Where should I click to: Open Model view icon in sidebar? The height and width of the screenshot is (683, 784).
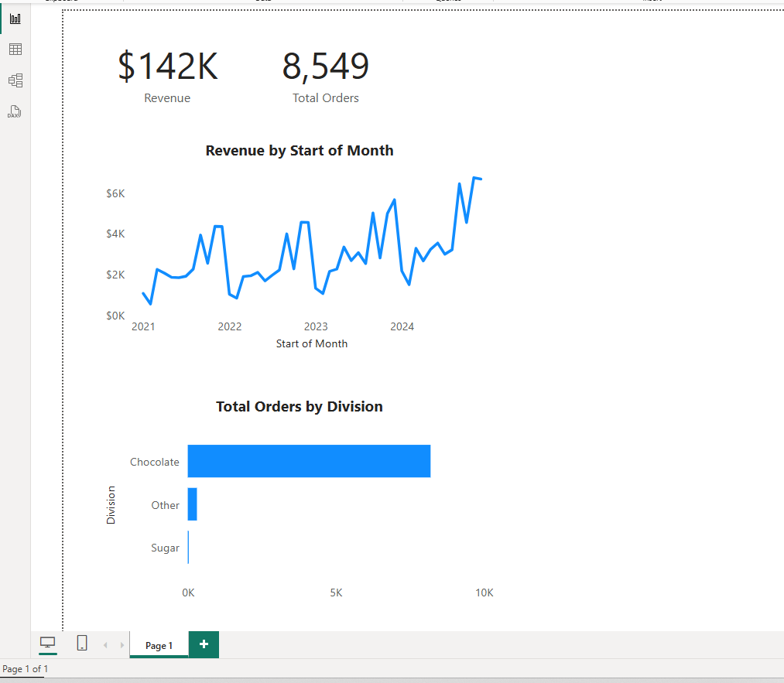pos(15,80)
